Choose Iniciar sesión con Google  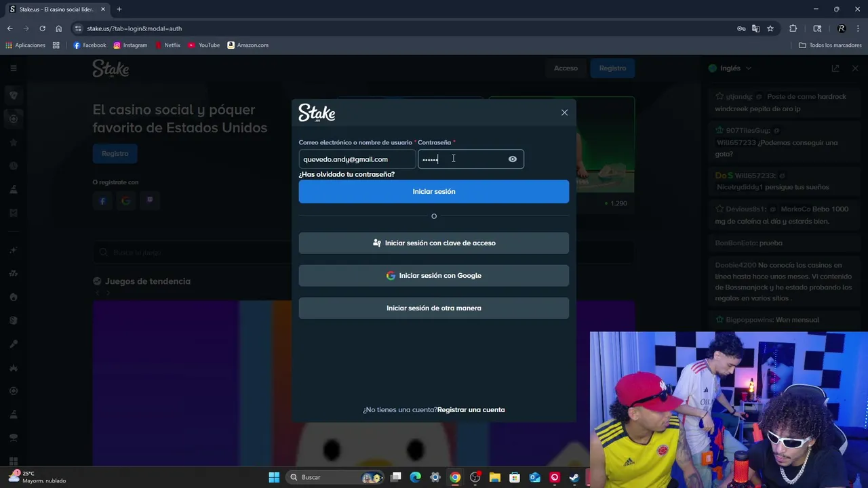[x=434, y=276]
